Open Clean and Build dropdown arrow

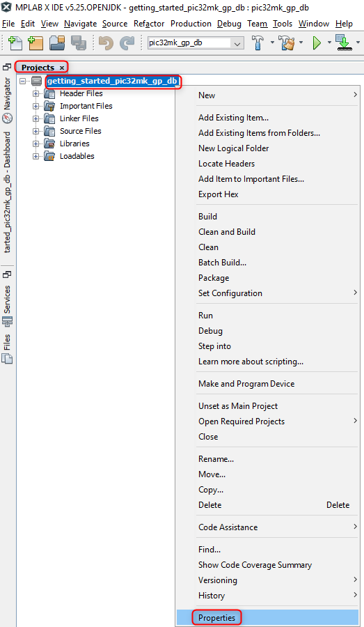coord(301,42)
